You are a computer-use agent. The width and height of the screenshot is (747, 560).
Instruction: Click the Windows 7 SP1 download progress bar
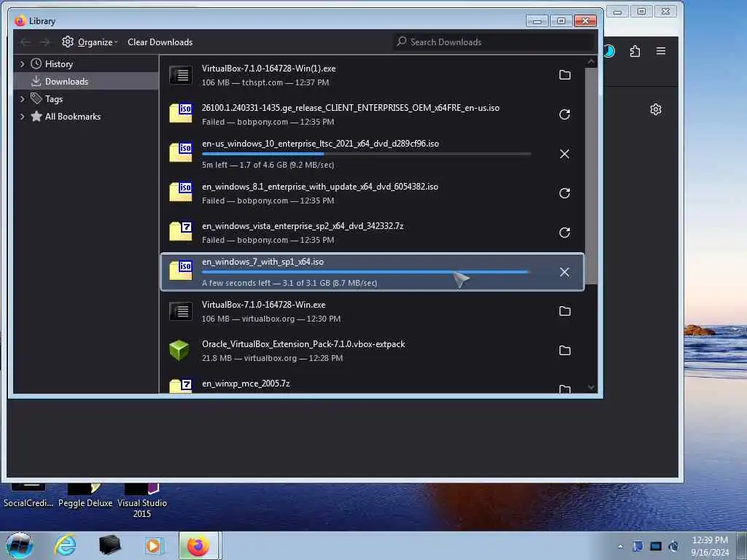click(366, 272)
